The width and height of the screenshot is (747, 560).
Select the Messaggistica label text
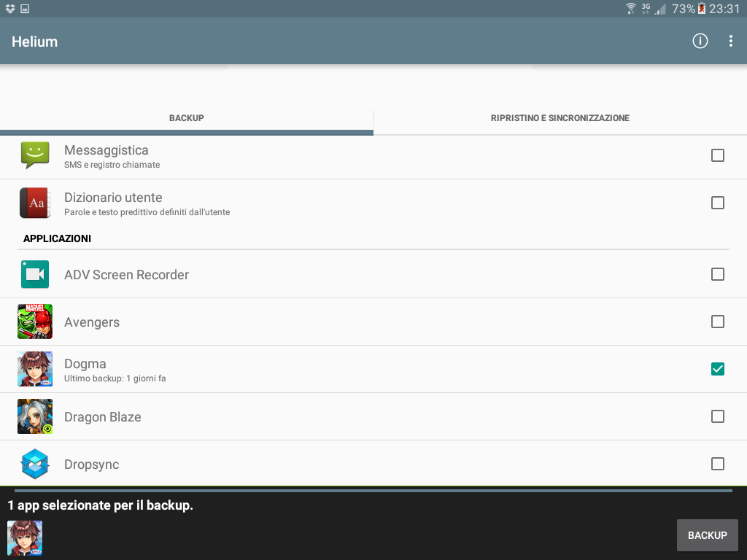(x=107, y=150)
